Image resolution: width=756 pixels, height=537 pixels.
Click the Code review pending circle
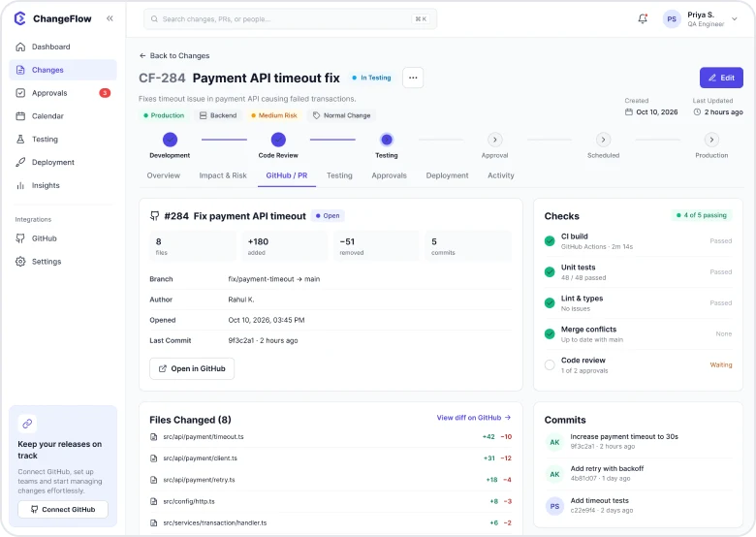click(550, 364)
